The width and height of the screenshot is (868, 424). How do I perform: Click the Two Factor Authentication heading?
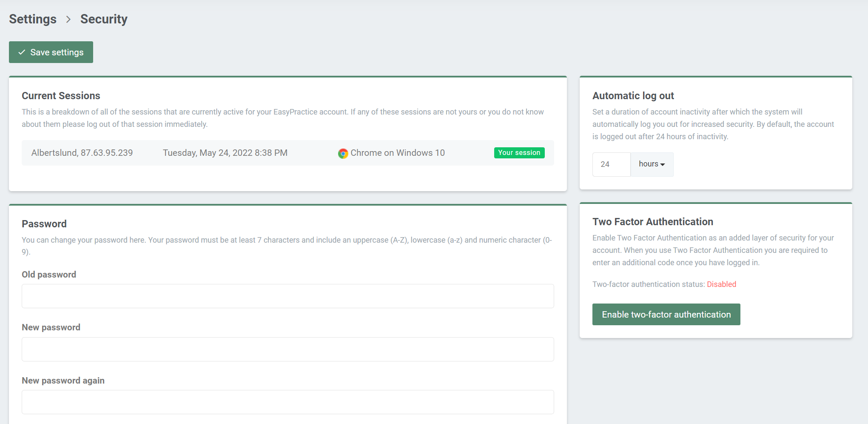[653, 222]
